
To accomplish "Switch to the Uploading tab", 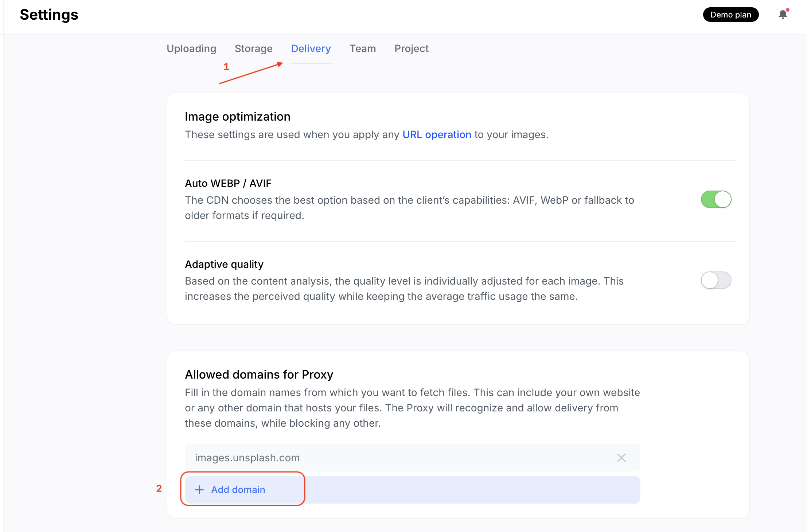I will tap(191, 48).
